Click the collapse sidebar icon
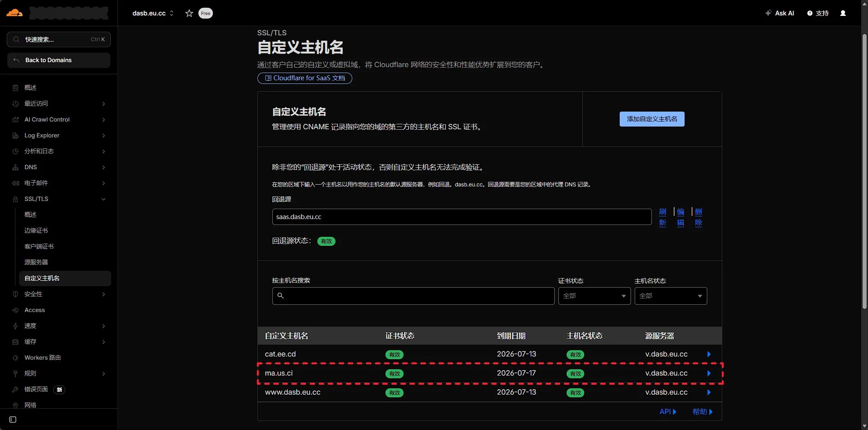 [x=13, y=420]
